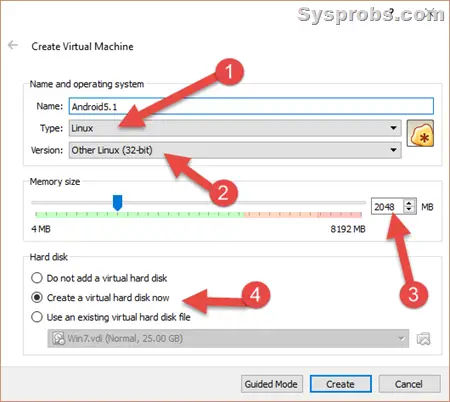This screenshot has width=450, height=402.
Task: Click the Cancel button
Action: click(409, 384)
